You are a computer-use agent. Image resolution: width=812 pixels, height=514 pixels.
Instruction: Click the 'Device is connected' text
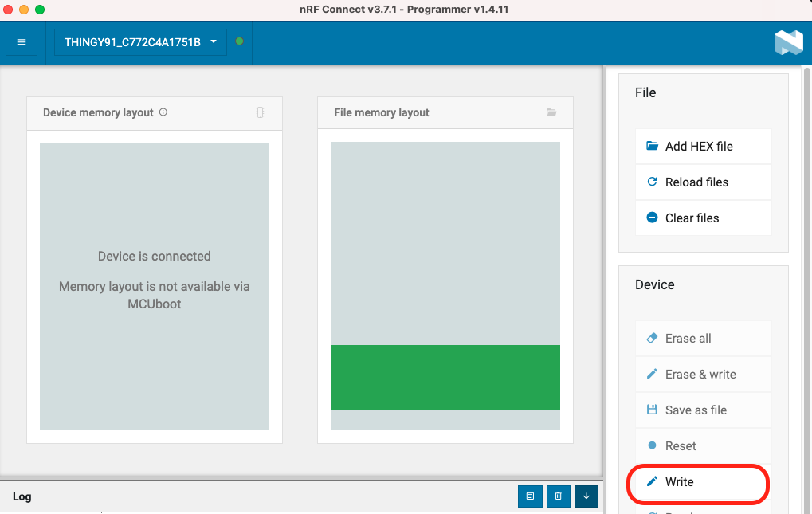155,257
